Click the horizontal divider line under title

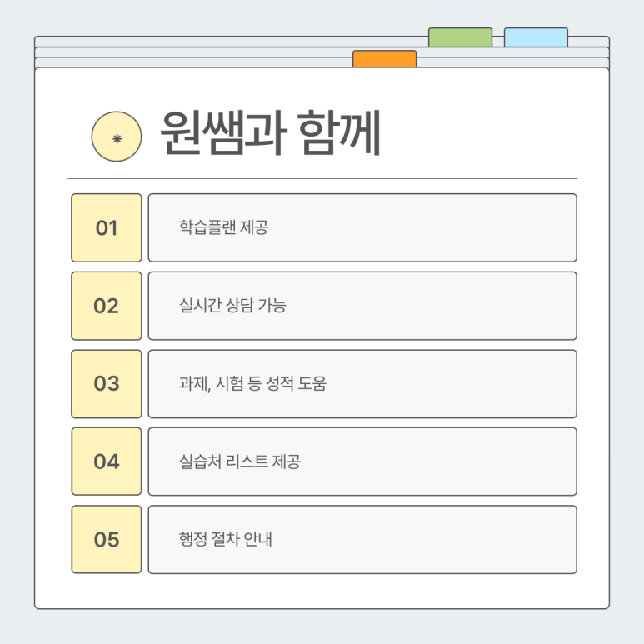[322, 178]
